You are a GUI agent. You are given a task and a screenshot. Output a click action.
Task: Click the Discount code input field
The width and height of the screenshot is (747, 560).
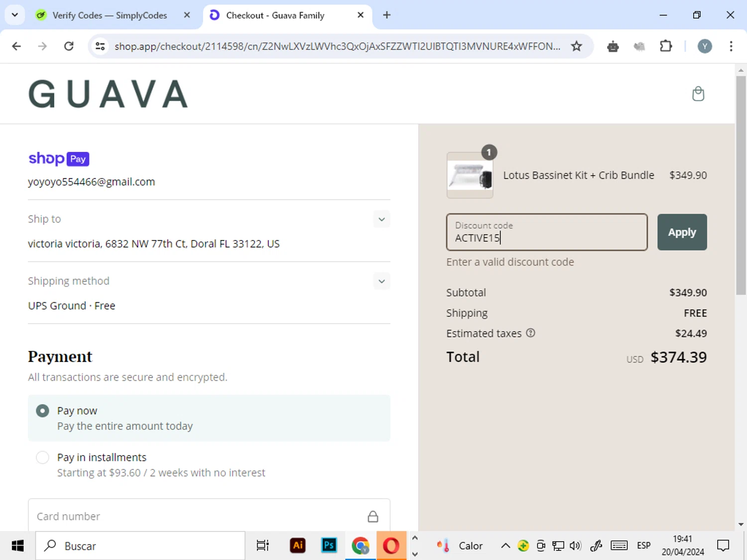pos(547,232)
